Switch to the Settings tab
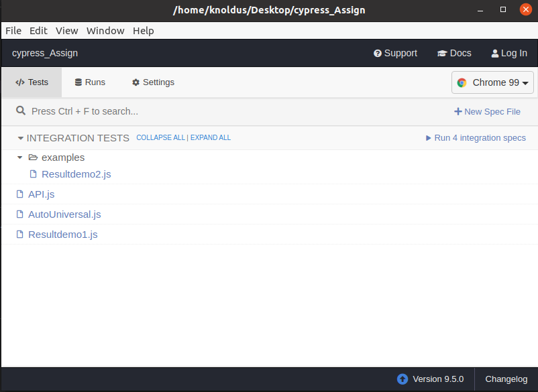 (154, 82)
